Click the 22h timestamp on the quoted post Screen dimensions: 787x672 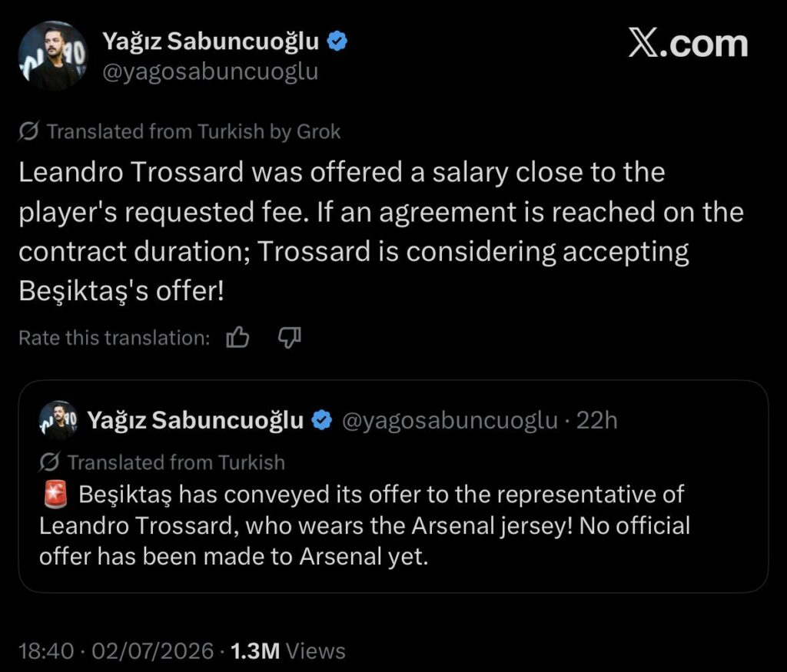(x=596, y=420)
